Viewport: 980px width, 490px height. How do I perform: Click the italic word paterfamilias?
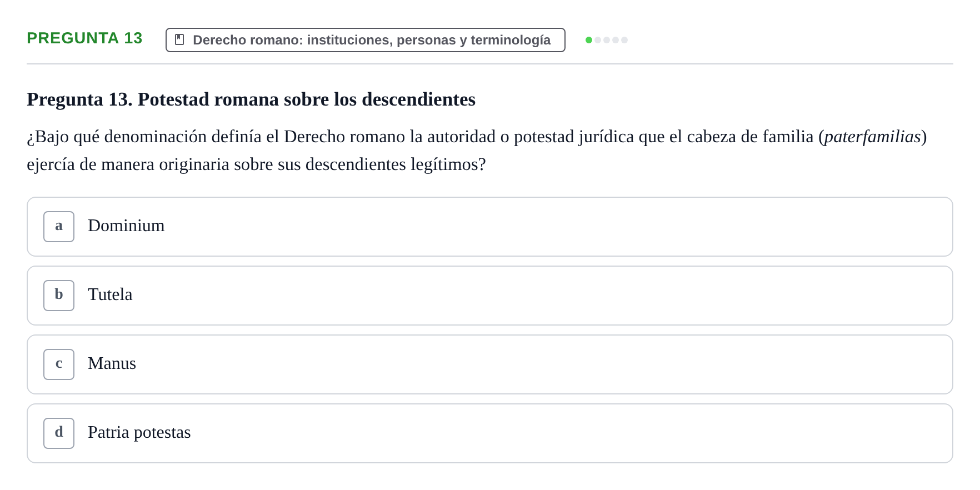coord(872,137)
